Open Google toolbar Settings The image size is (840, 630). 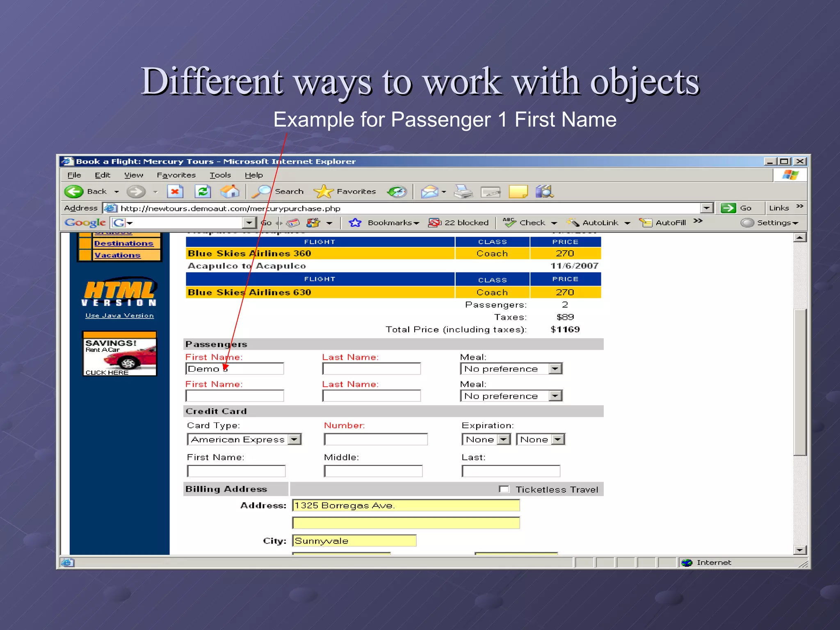(x=769, y=223)
